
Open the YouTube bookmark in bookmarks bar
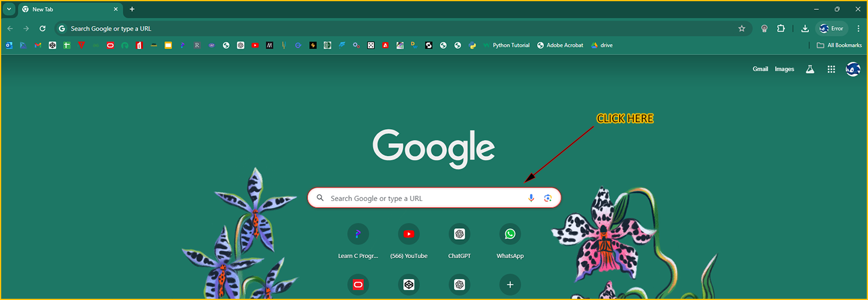(x=255, y=45)
